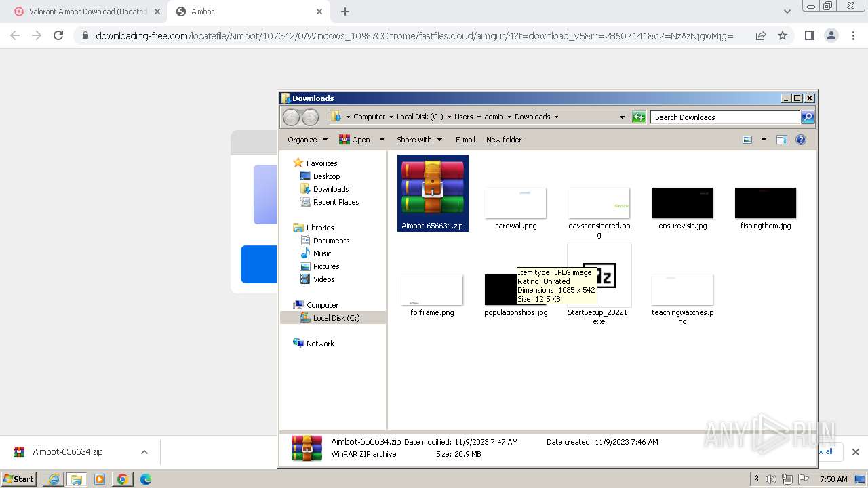Image resolution: width=868 pixels, height=488 pixels.
Task: Open the Share with menu
Action: (x=419, y=140)
